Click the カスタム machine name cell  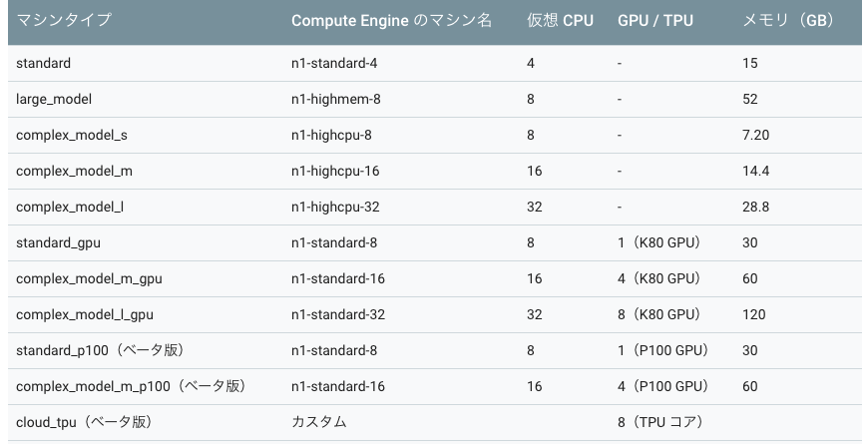318,422
